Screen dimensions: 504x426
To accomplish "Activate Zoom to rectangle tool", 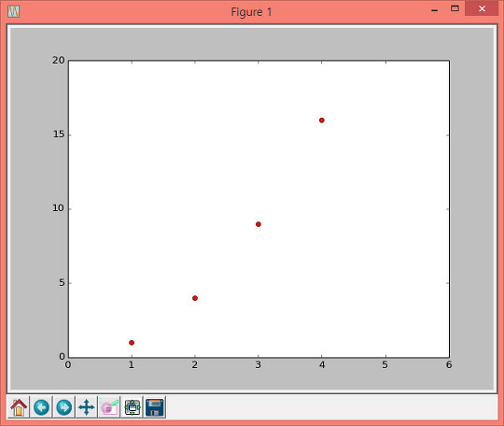I will pos(109,407).
